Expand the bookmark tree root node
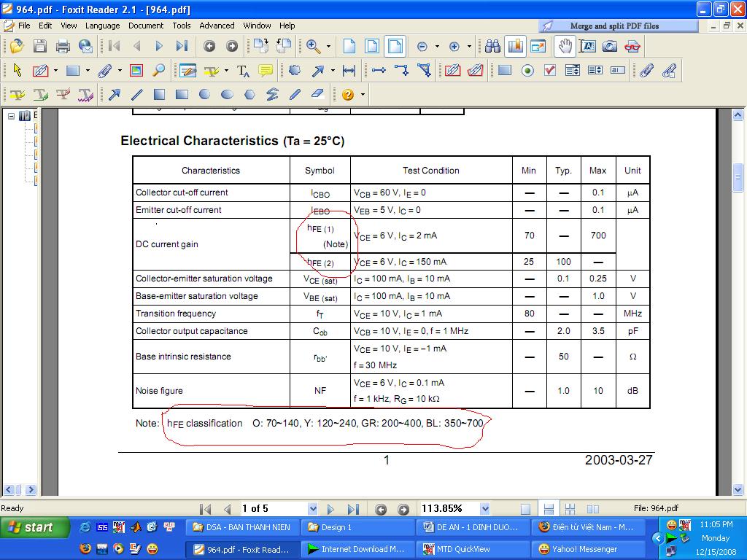The height and width of the screenshot is (560, 747). click(12, 116)
